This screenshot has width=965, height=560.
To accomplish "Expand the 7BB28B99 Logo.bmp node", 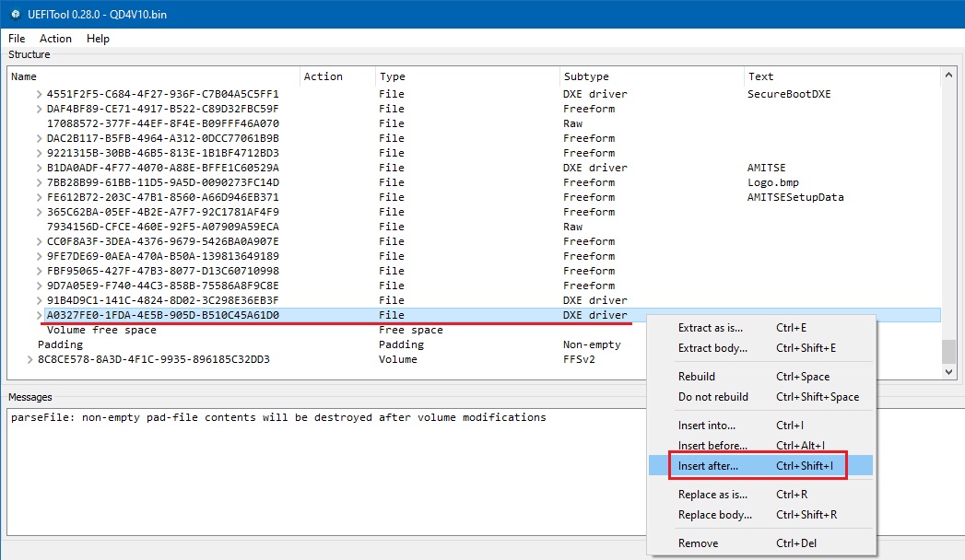I will (x=40, y=182).
